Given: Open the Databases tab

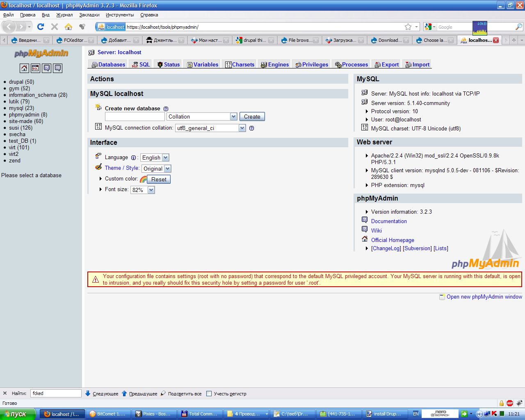Looking at the screenshot, I should [x=109, y=64].
